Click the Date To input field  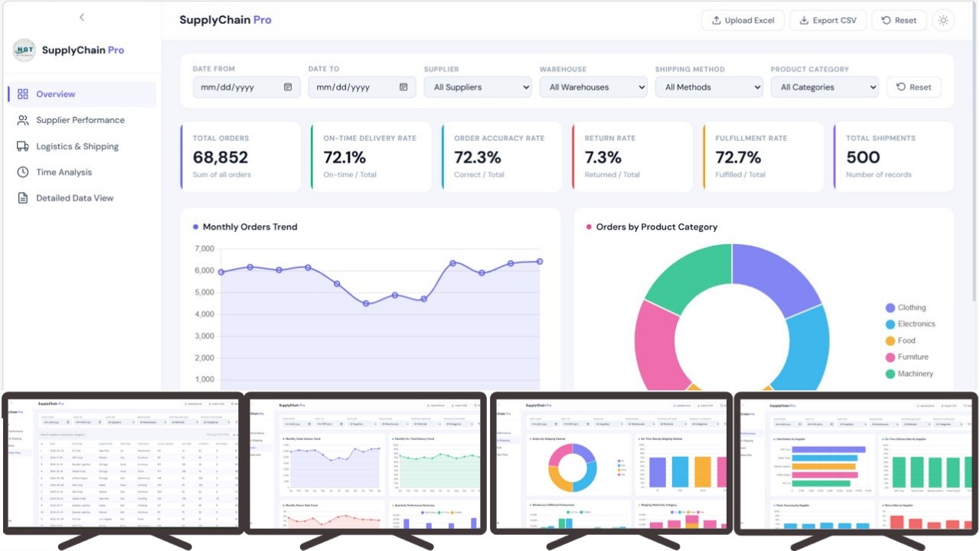(362, 87)
